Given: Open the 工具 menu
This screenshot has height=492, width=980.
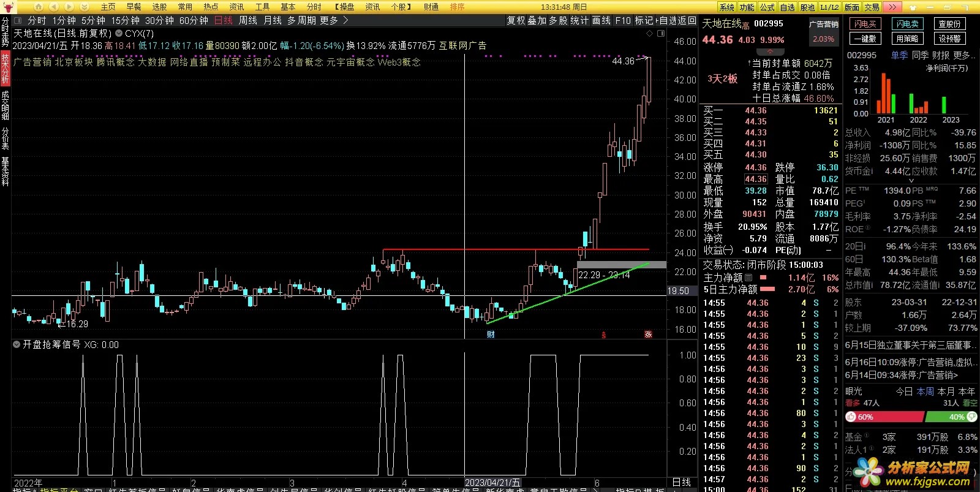Looking at the screenshot, I should tap(262, 7).
